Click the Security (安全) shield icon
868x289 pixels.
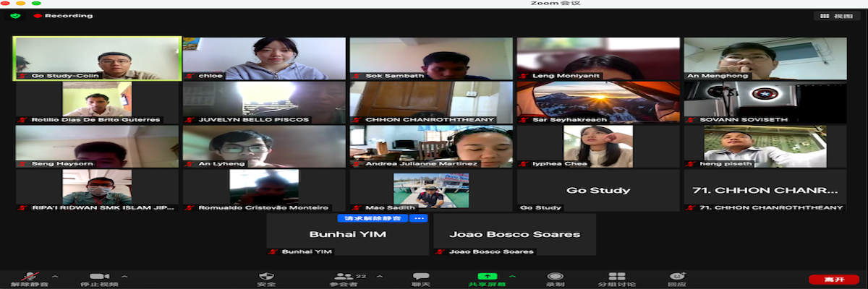click(266, 277)
